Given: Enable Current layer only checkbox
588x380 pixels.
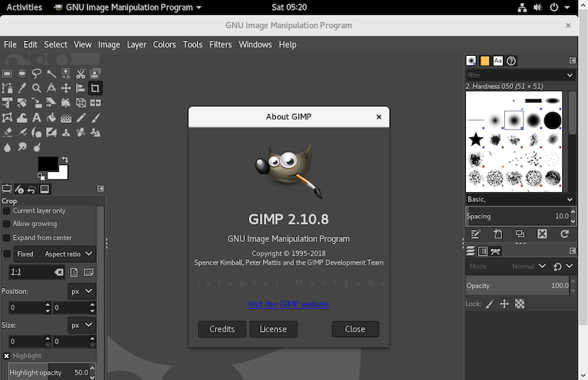Looking at the screenshot, I should coord(7,211).
